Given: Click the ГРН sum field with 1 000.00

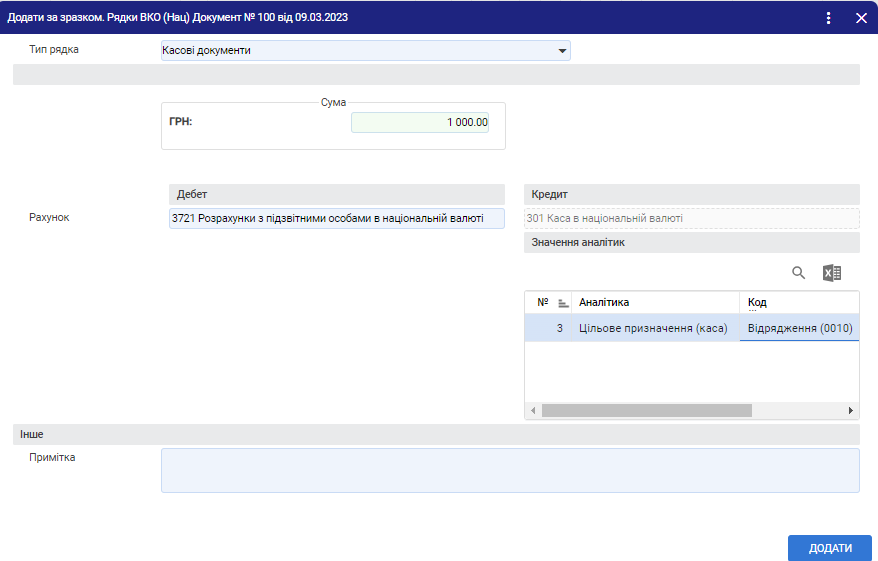Looking at the screenshot, I should [x=420, y=122].
